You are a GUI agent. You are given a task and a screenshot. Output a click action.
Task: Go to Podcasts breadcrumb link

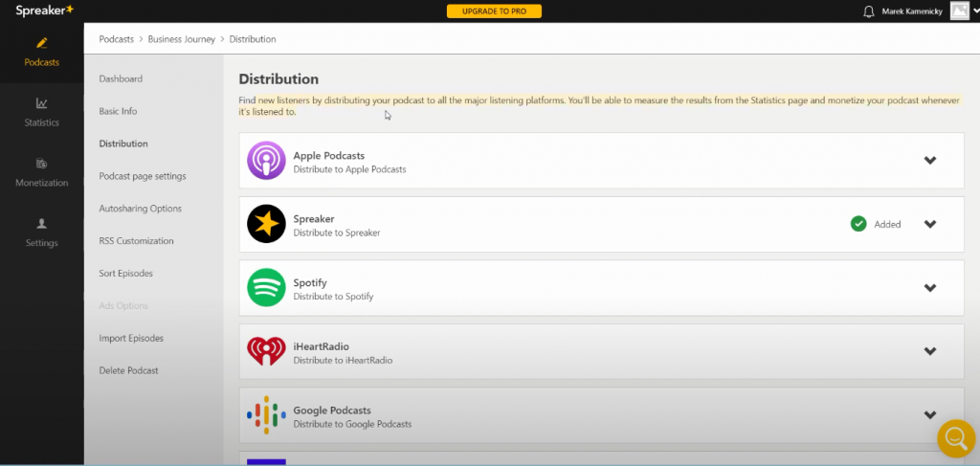[x=116, y=38]
